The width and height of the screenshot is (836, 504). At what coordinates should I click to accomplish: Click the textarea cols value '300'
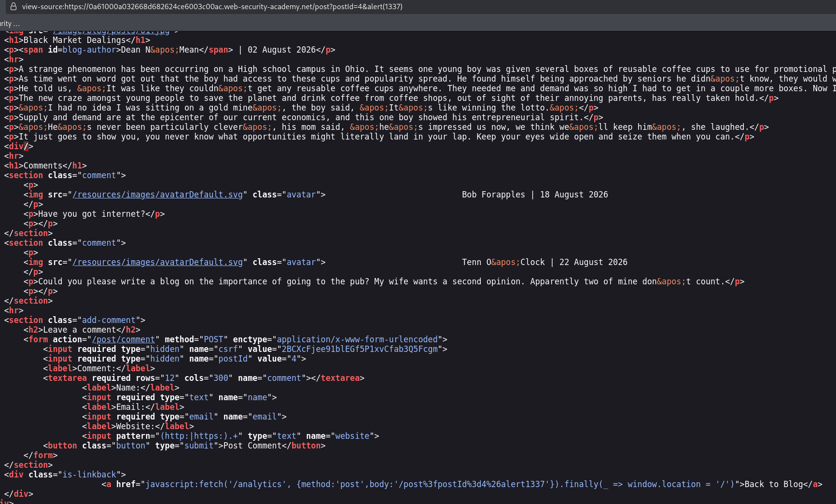pos(221,378)
